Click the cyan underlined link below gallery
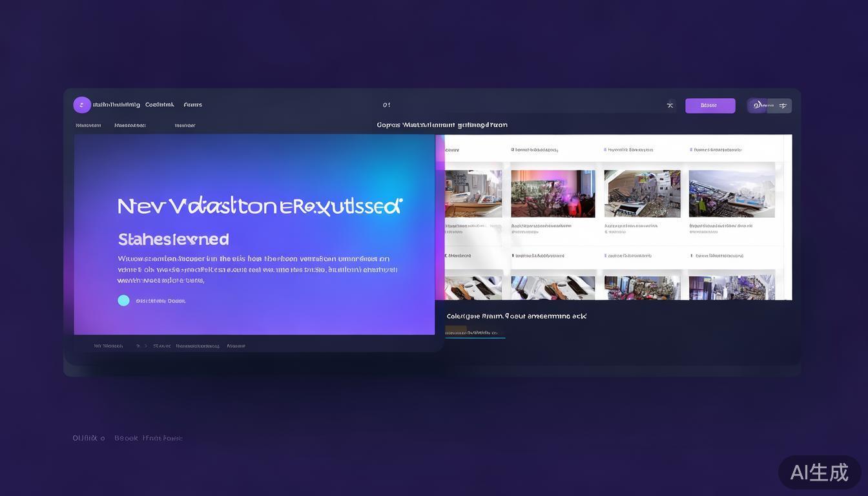The width and height of the screenshot is (868, 496). 475,333
